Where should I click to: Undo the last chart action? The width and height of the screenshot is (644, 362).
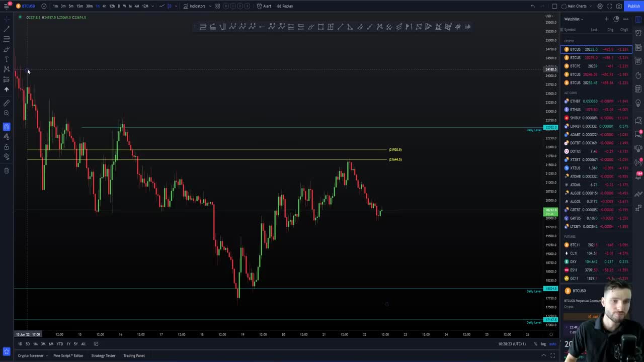click(x=533, y=6)
